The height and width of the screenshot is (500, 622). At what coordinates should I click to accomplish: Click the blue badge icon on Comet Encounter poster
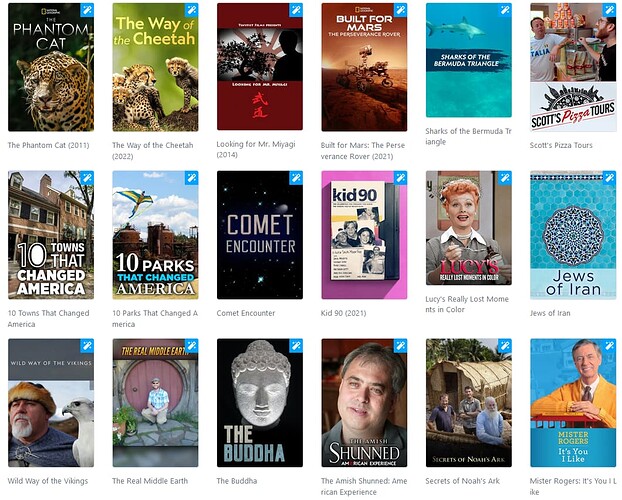coord(296,178)
